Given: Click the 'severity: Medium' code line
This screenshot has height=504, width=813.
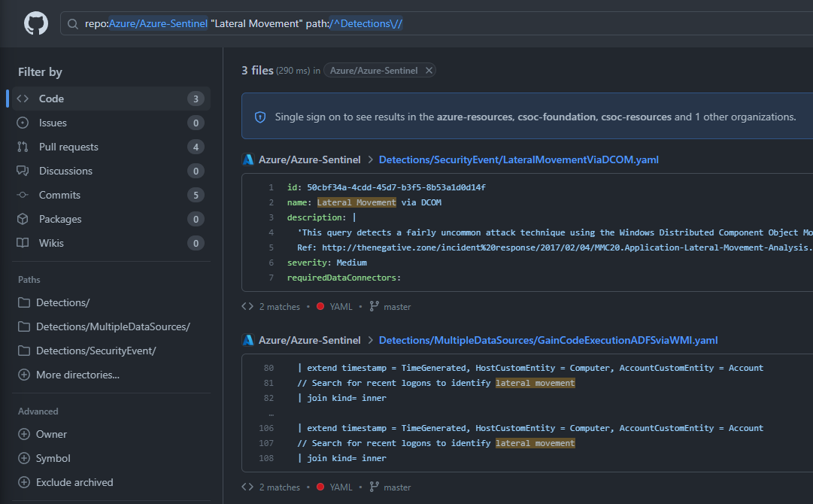Looking at the screenshot, I should click(326, 263).
